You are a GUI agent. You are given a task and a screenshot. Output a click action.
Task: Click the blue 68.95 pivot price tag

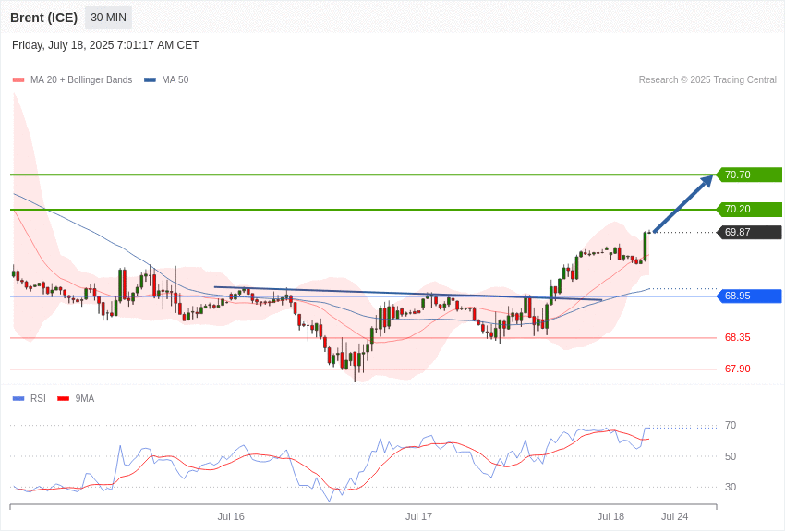pos(750,296)
